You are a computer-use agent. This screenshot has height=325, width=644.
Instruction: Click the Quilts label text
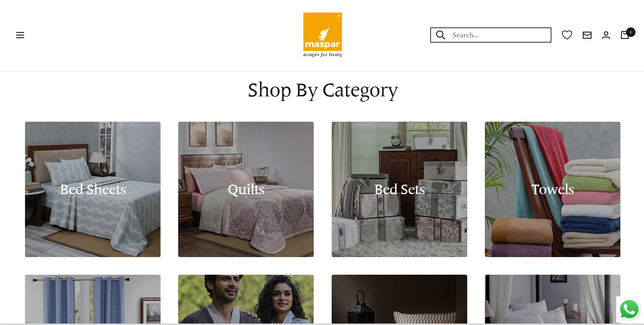[x=246, y=190]
